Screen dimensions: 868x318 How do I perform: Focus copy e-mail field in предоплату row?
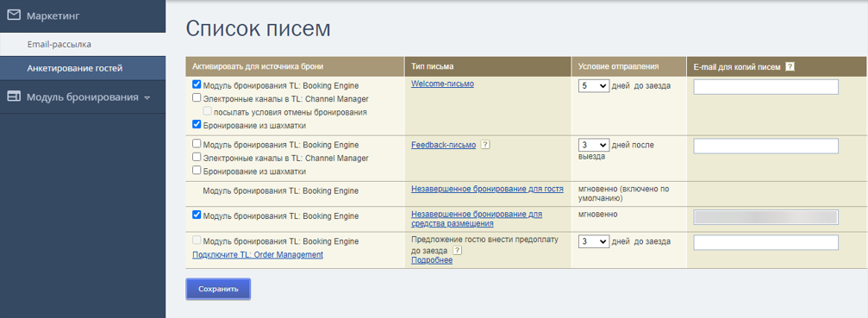pyautogui.click(x=765, y=243)
